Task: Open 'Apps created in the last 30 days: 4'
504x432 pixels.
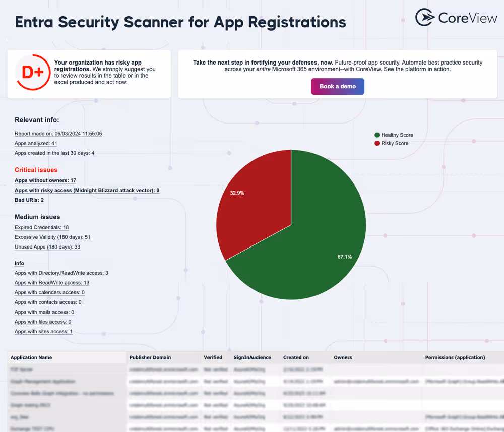Action: 54,153
